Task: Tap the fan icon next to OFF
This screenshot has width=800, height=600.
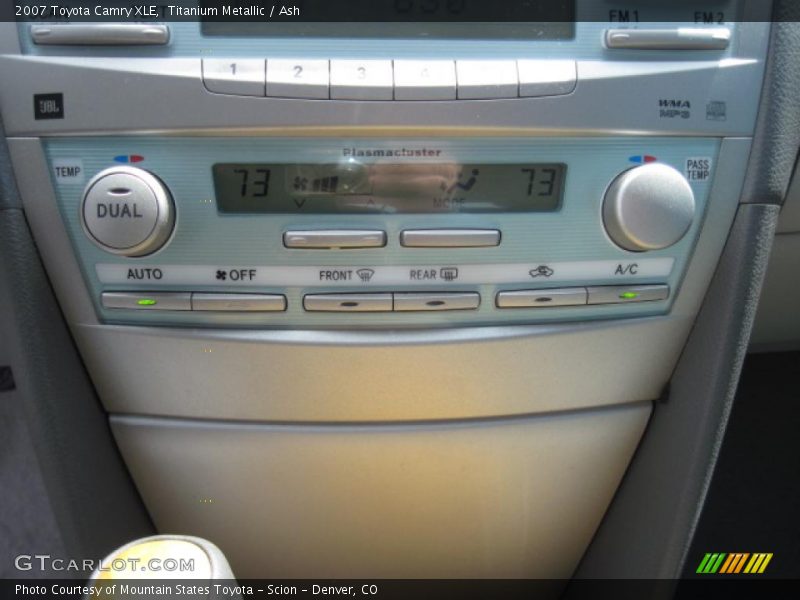Action: coord(221,276)
